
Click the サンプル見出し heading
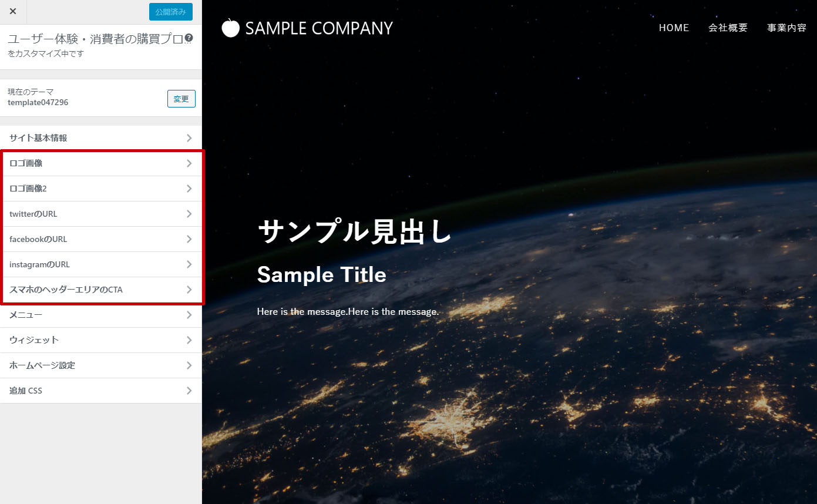[x=355, y=231]
